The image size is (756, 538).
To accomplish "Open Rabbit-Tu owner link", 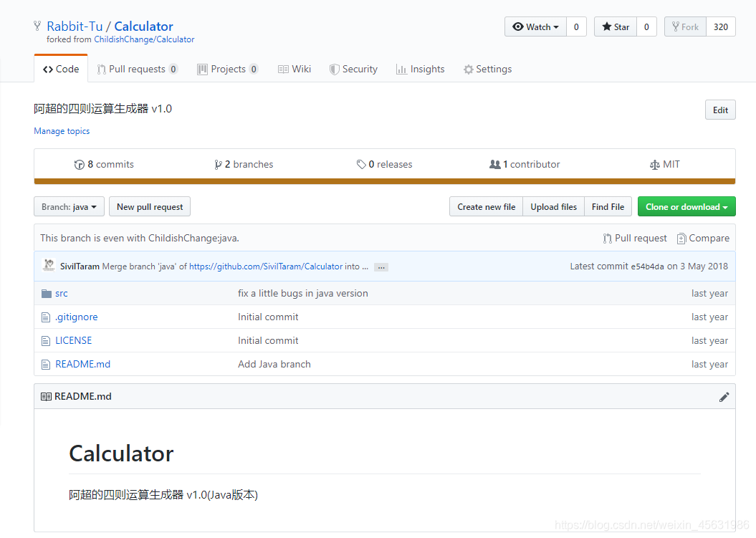I will coord(75,27).
